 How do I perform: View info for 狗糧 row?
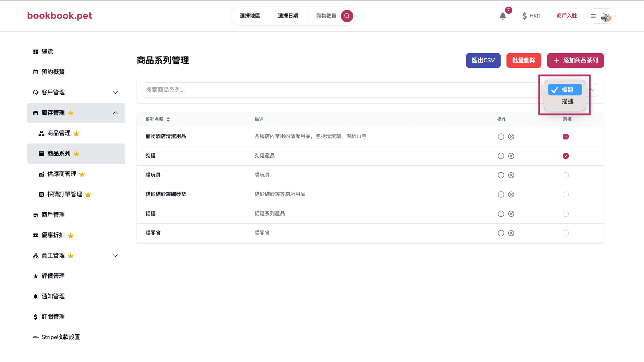(501, 156)
